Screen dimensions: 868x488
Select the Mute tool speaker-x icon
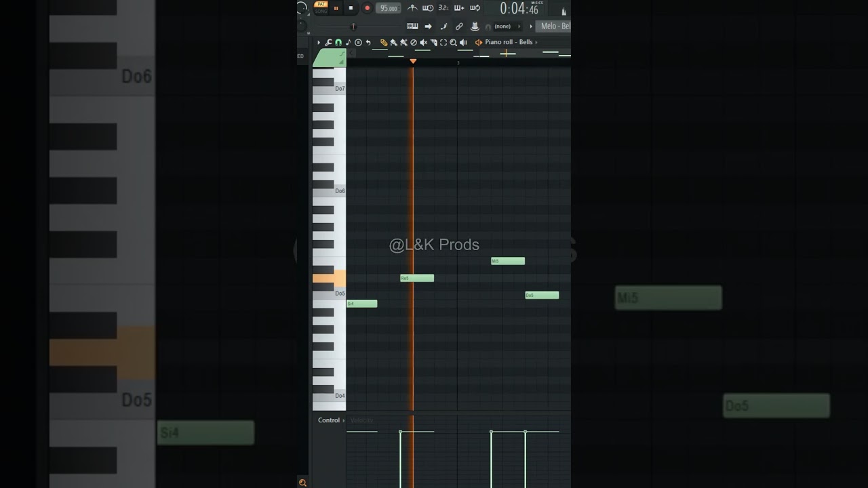423,42
